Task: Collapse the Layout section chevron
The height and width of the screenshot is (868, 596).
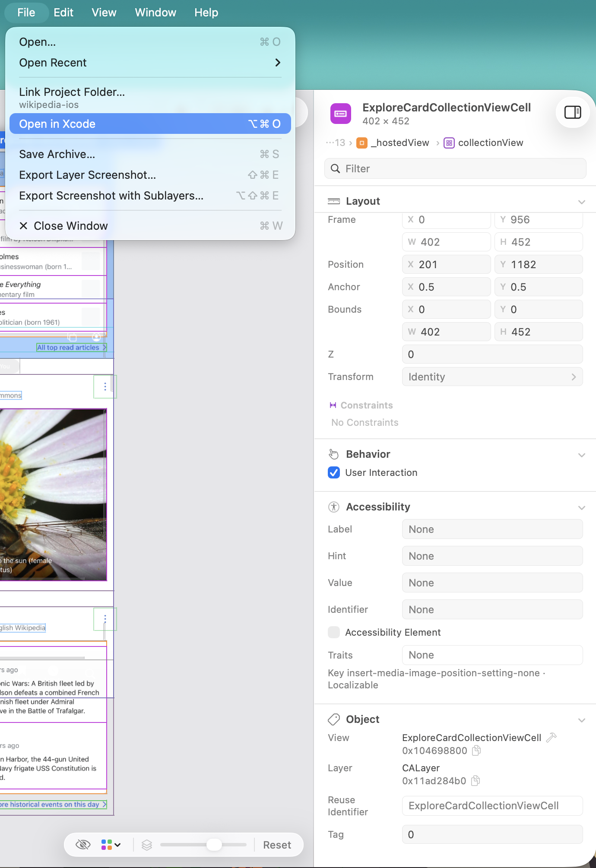Action: (x=582, y=202)
